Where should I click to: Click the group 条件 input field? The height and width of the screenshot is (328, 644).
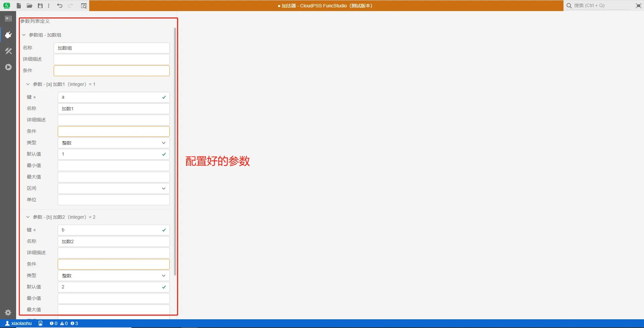(112, 71)
